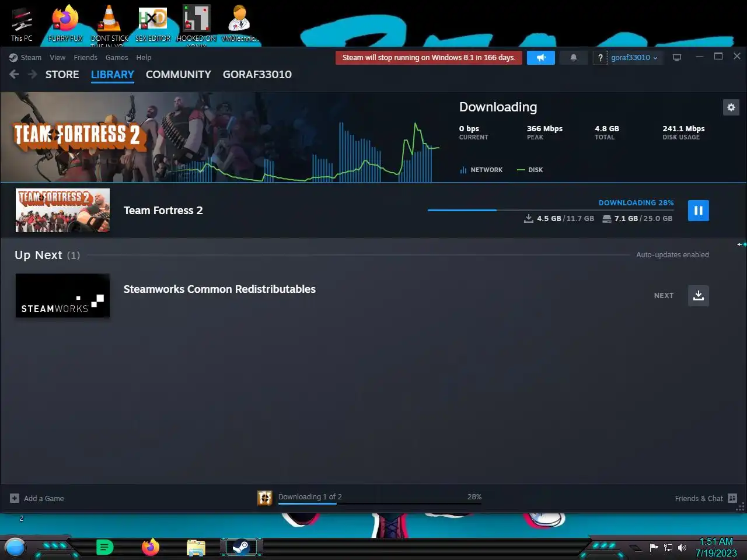The height and width of the screenshot is (560, 747).
Task: Click the Add a Game plus icon
Action: 15,498
